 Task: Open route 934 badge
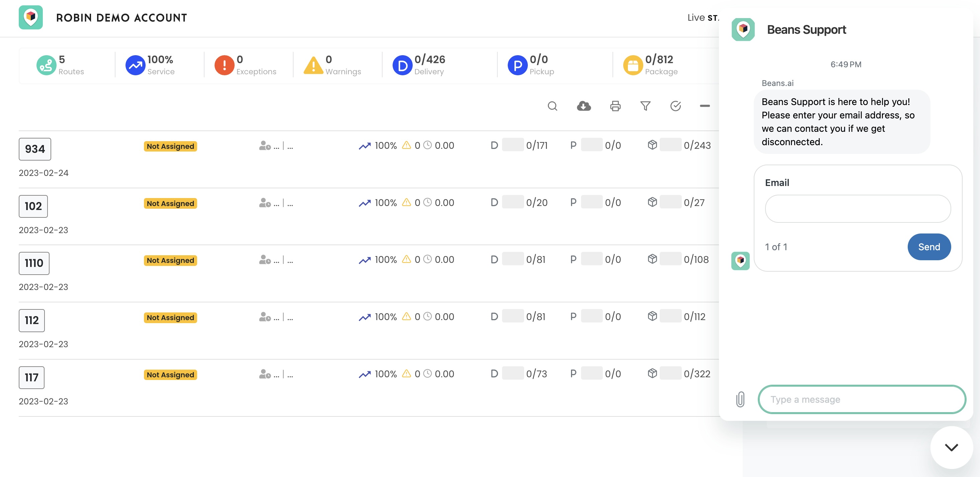[x=34, y=149]
